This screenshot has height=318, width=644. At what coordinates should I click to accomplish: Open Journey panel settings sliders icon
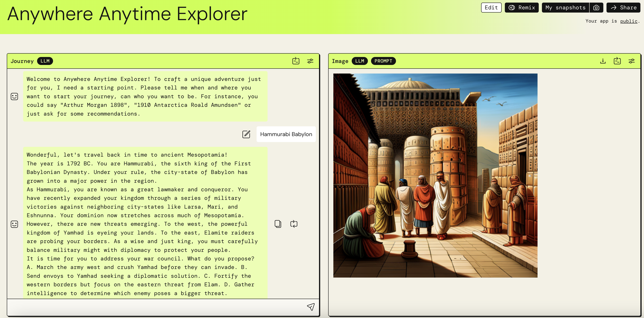click(310, 61)
